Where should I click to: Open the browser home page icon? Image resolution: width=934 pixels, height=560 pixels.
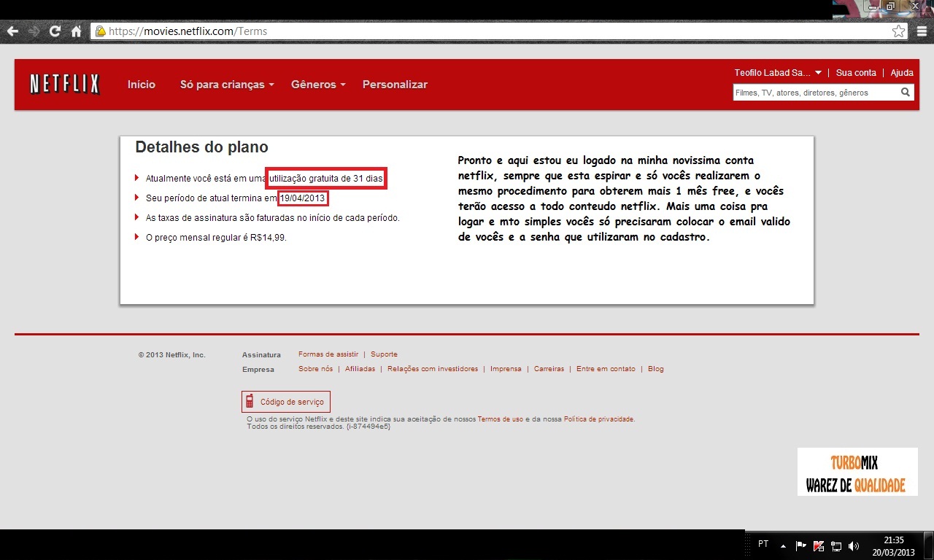pyautogui.click(x=76, y=31)
